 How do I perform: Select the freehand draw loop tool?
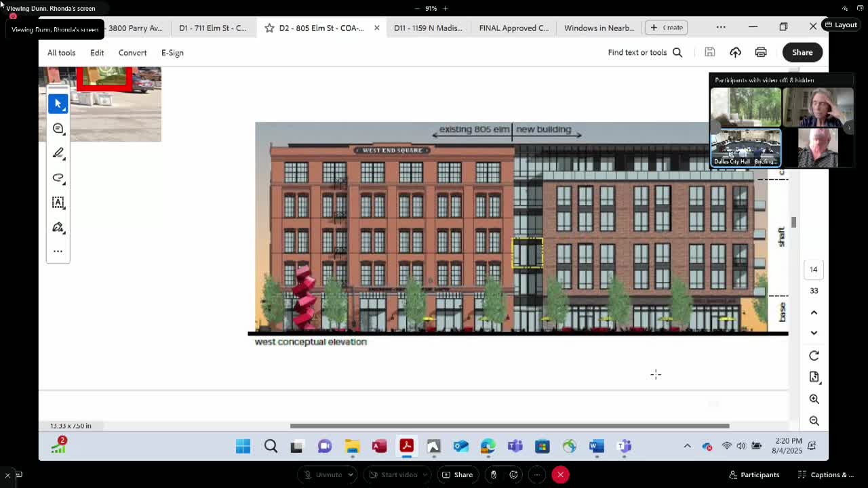[58, 178]
